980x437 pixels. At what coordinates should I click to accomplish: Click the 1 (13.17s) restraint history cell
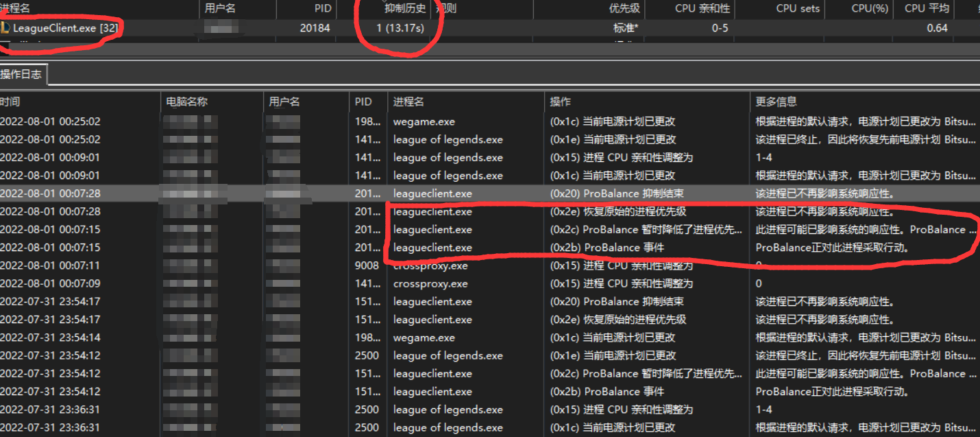click(x=400, y=28)
